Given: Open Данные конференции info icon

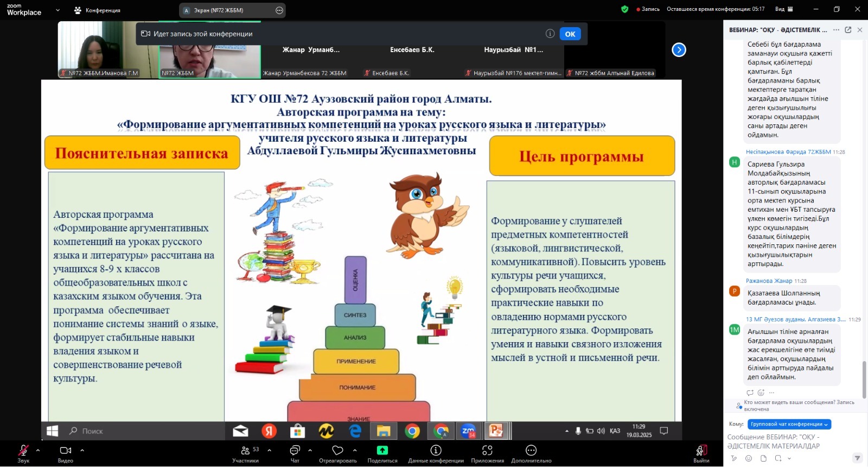Looking at the screenshot, I should point(436,450).
